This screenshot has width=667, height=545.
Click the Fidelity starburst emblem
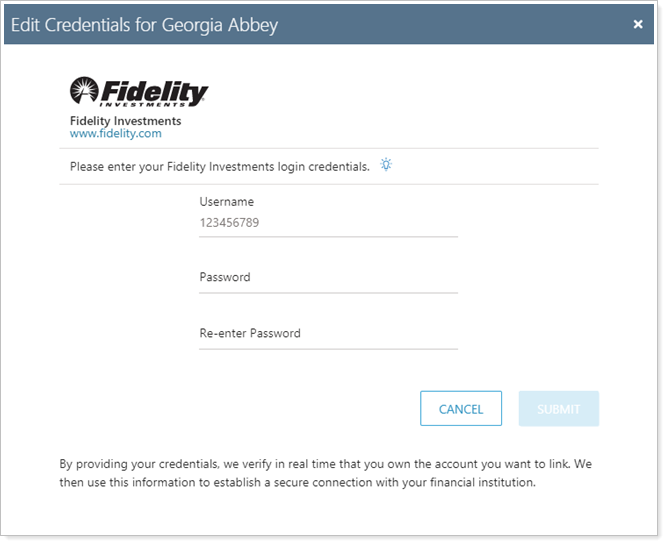point(84,91)
